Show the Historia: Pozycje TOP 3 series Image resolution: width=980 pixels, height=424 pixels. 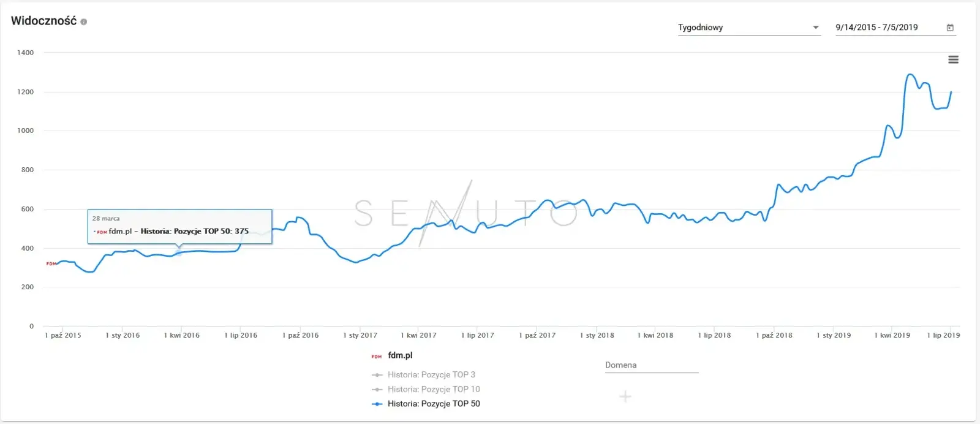tap(431, 374)
